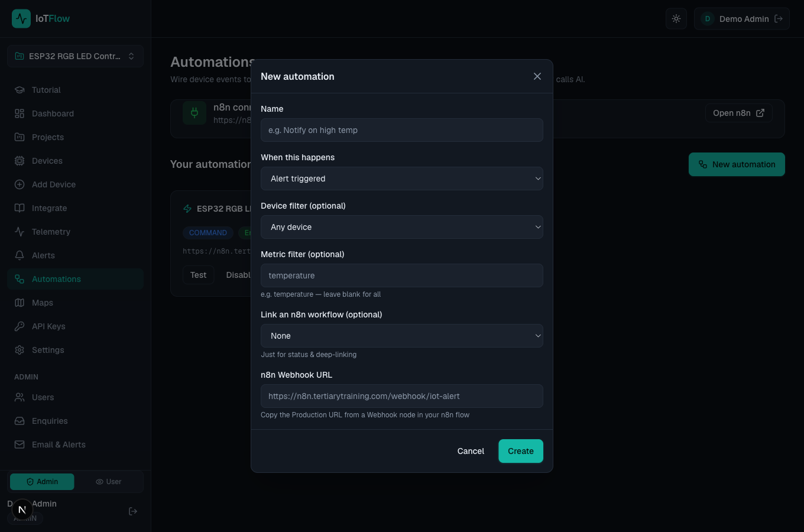Viewport: 804px width, 532px height.
Task: Click the Test button on automation card
Action: [x=198, y=275]
